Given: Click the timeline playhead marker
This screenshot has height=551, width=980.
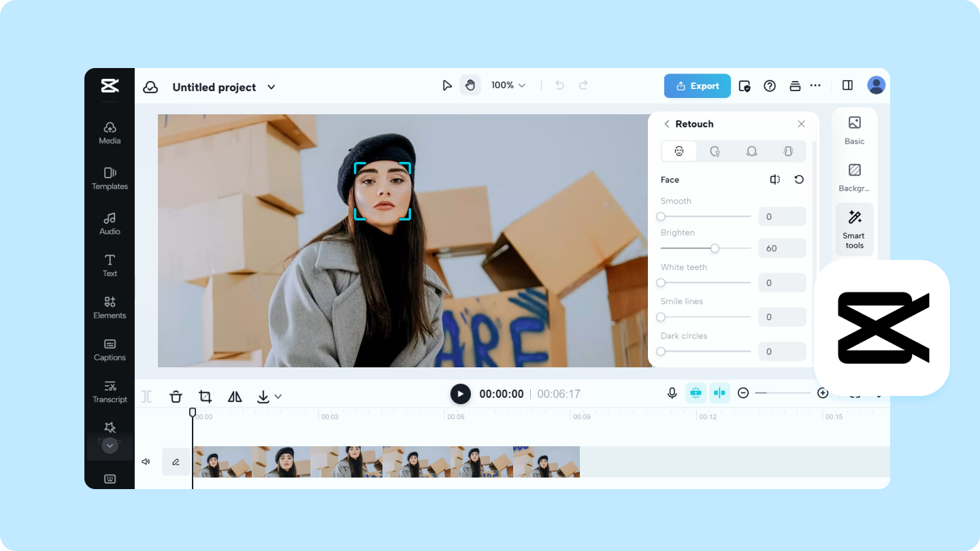Looking at the screenshot, I should click(193, 412).
